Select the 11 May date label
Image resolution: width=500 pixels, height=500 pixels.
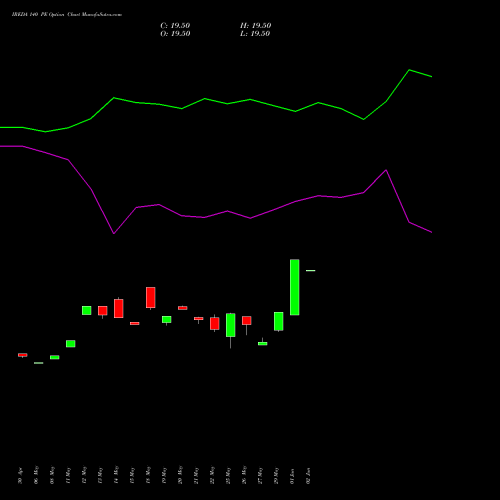click(x=68, y=475)
